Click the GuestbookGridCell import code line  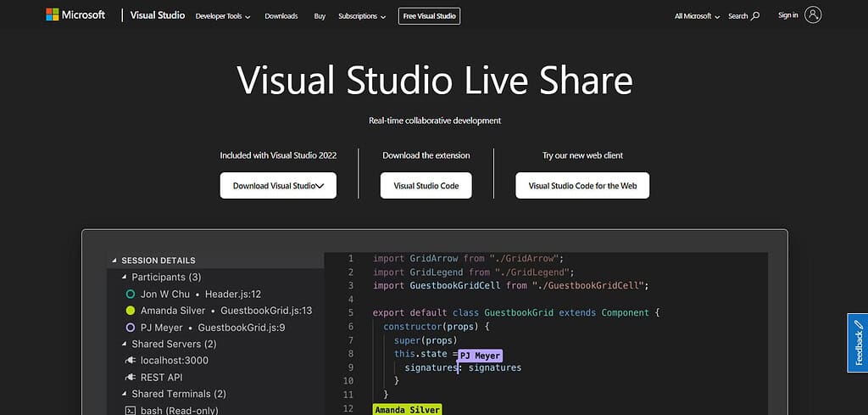coord(510,286)
